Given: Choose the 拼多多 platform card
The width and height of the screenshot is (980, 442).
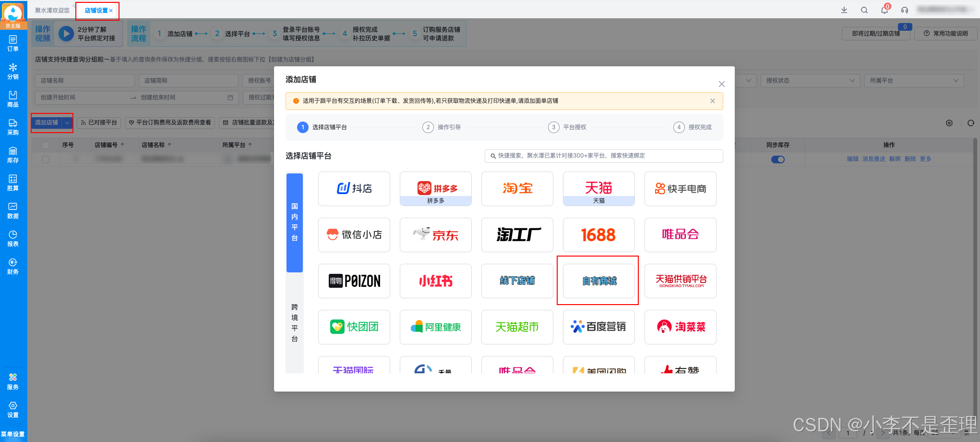Looking at the screenshot, I should click(x=436, y=189).
